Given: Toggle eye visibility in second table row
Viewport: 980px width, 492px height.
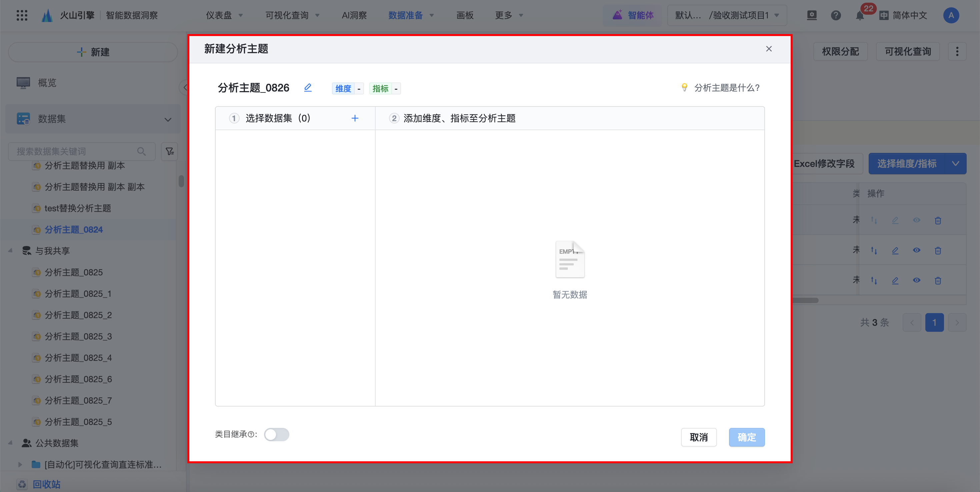Looking at the screenshot, I should coord(916,250).
